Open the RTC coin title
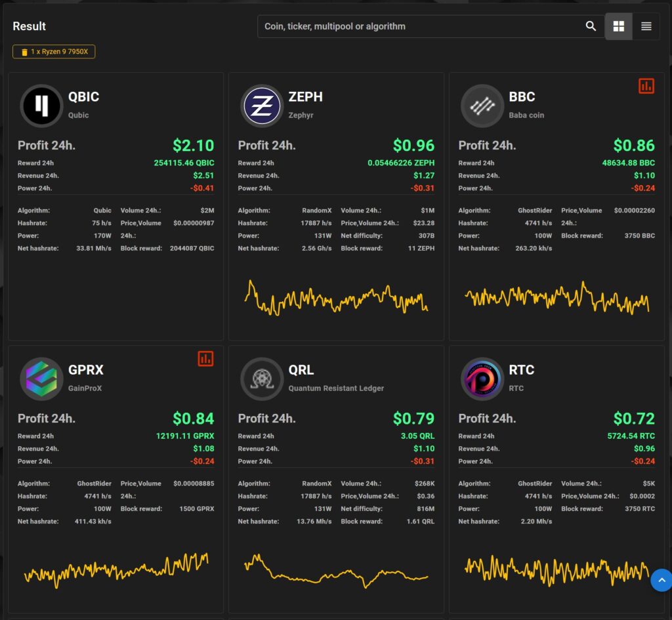Viewport: 672px width, 620px height. click(521, 370)
